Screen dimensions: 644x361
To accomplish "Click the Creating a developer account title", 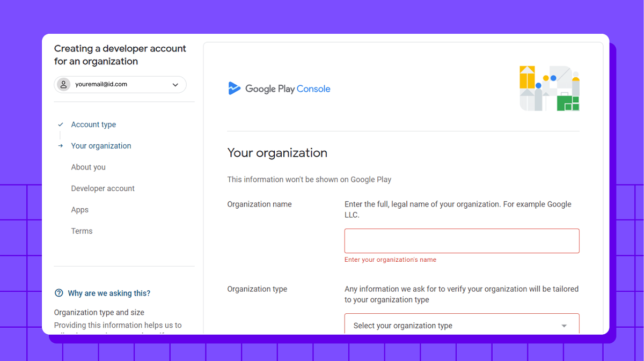I will [x=120, y=55].
